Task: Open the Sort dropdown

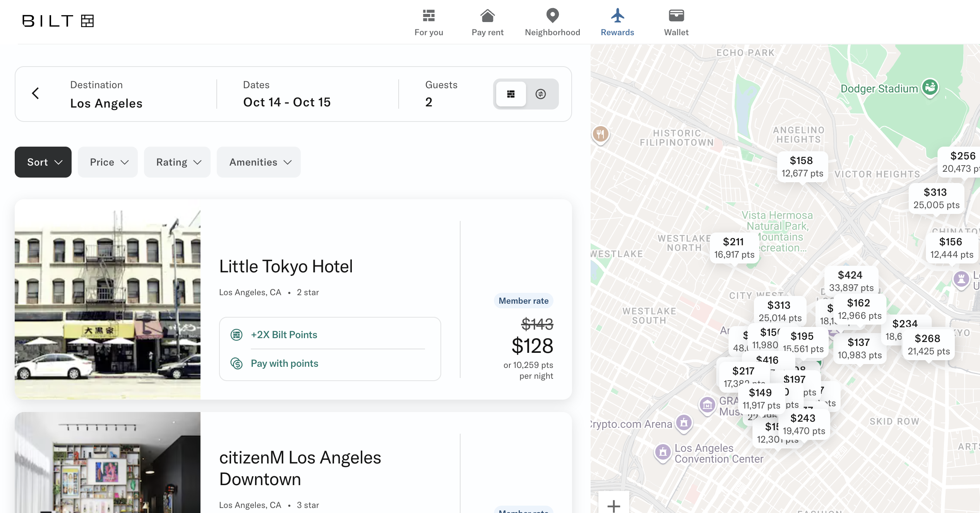Action: (x=43, y=162)
